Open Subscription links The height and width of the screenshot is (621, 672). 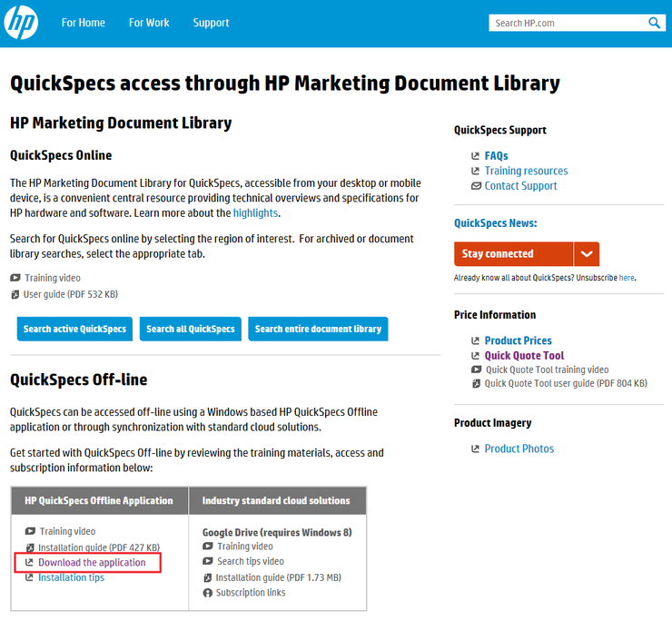(x=251, y=593)
